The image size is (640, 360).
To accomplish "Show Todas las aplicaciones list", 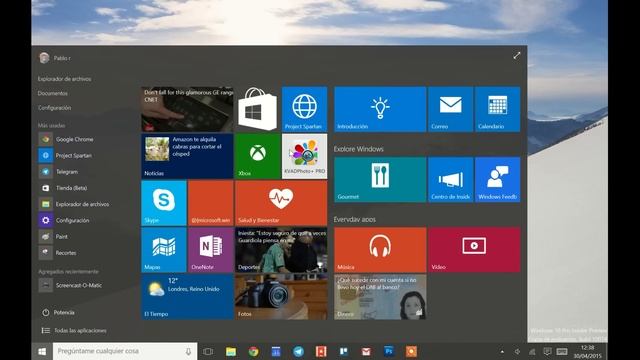I will [74, 331].
